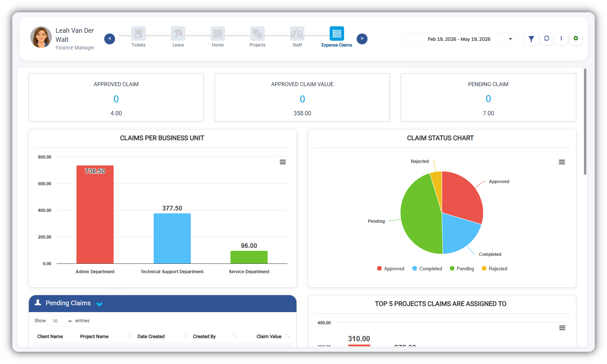Open Claims Per Business Unit chart menu

283,162
